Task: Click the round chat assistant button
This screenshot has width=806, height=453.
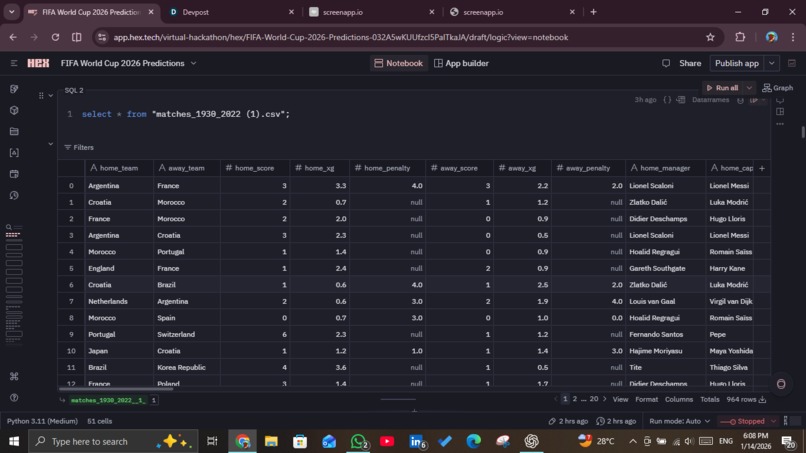Action: 781,384
